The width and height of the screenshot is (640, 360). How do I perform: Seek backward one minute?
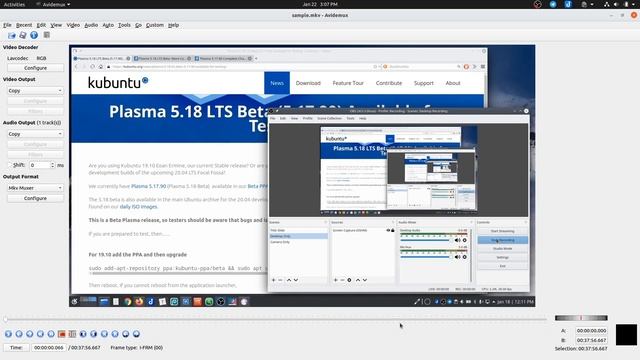point(125,334)
